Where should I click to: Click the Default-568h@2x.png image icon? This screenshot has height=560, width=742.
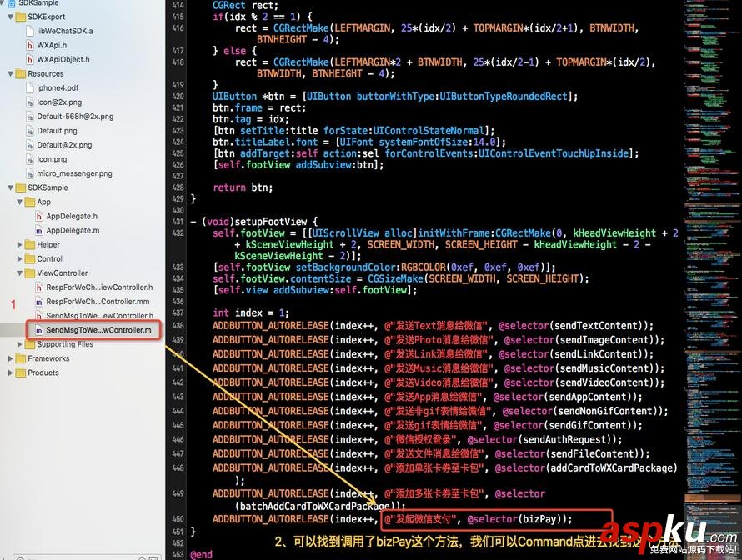coord(30,117)
